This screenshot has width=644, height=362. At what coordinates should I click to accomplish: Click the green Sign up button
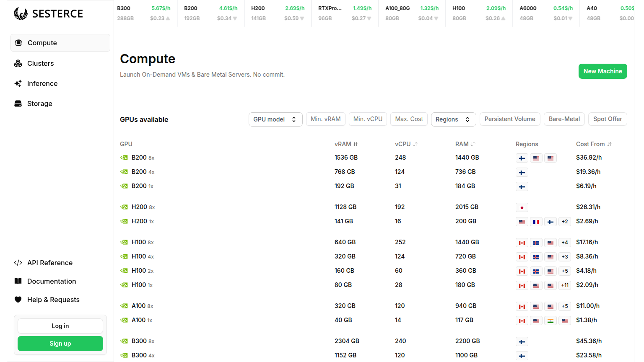60,344
